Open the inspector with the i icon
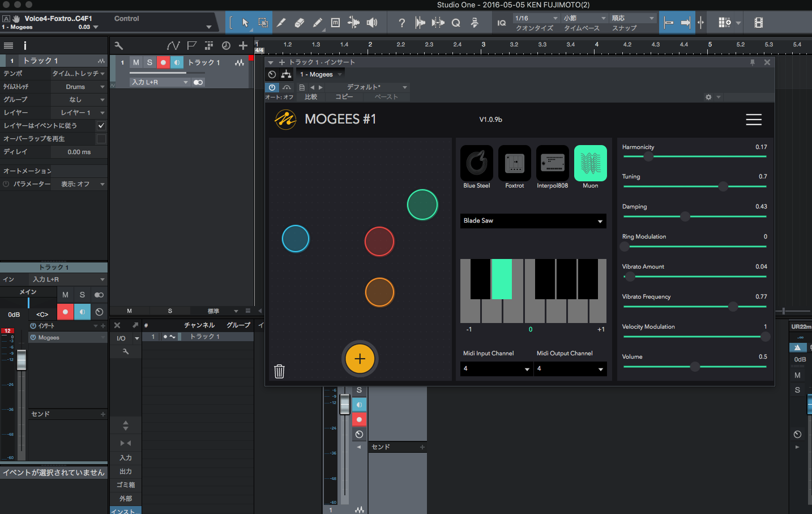The width and height of the screenshot is (812, 514). (x=25, y=45)
